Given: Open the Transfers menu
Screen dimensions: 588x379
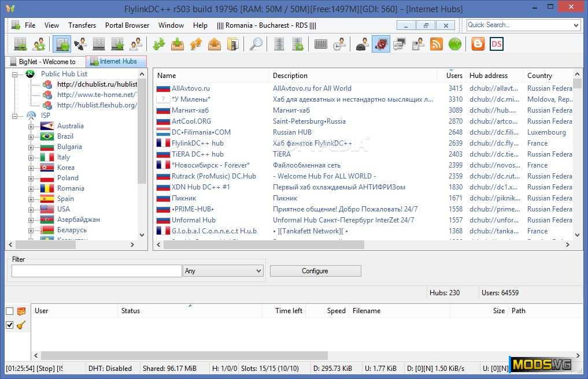Looking at the screenshot, I should click(x=82, y=25).
